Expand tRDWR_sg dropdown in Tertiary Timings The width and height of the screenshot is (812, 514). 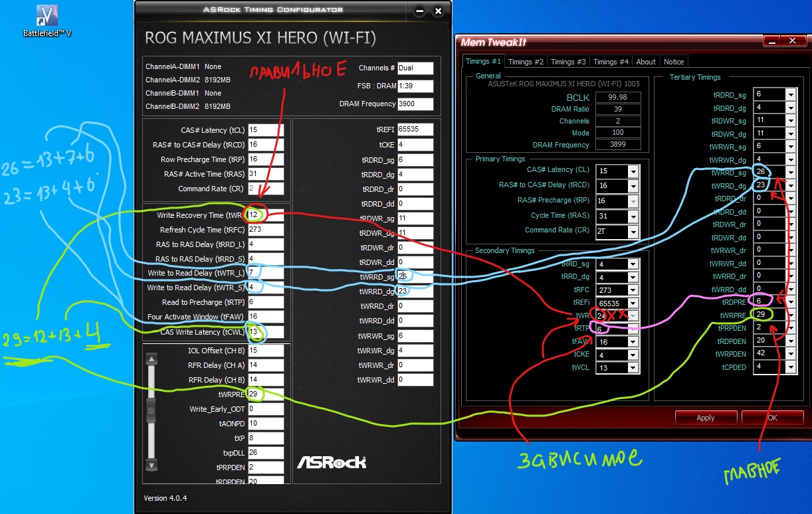791,121
